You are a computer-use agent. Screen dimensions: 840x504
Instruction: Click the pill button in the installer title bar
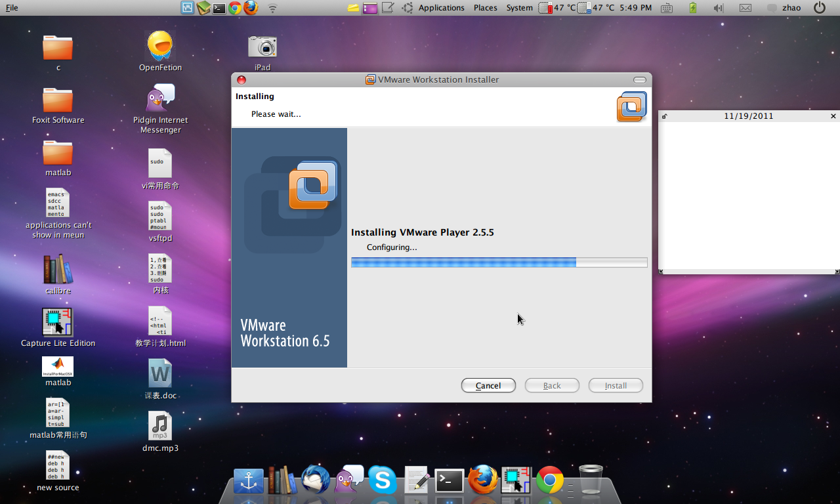pyautogui.click(x=640, y=79)
